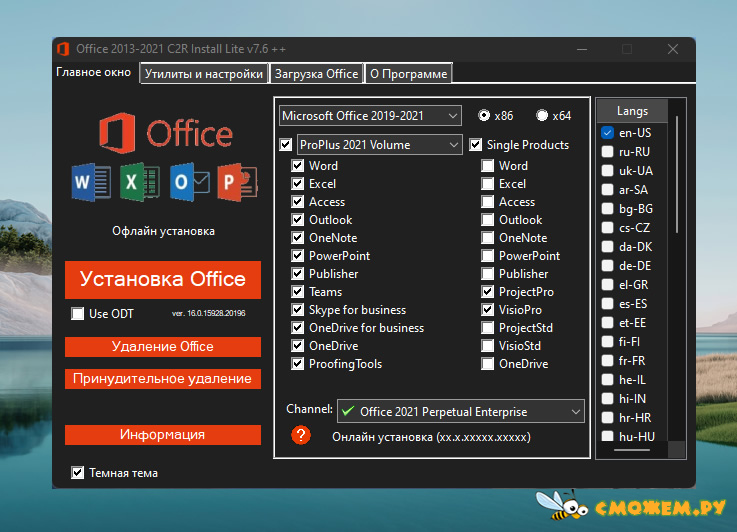Click the Офлайн установка label
The image size is (737, 532).
pos(163,231)
